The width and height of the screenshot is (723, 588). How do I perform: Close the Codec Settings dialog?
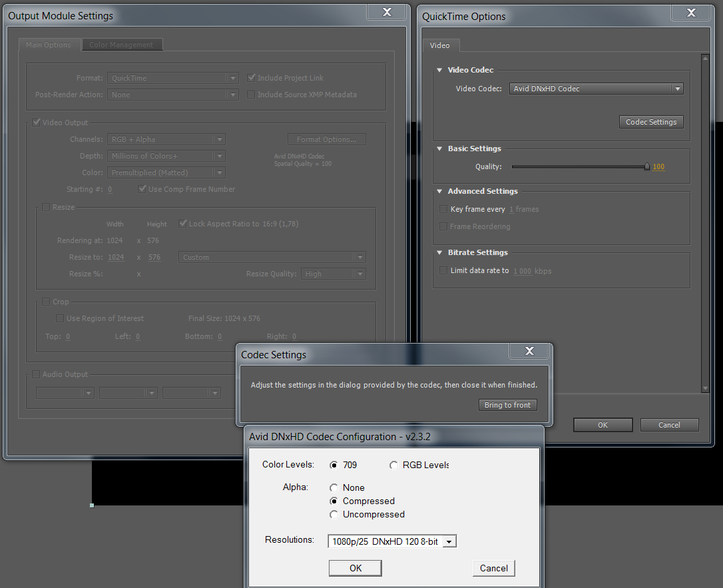(x=529, y=351)
